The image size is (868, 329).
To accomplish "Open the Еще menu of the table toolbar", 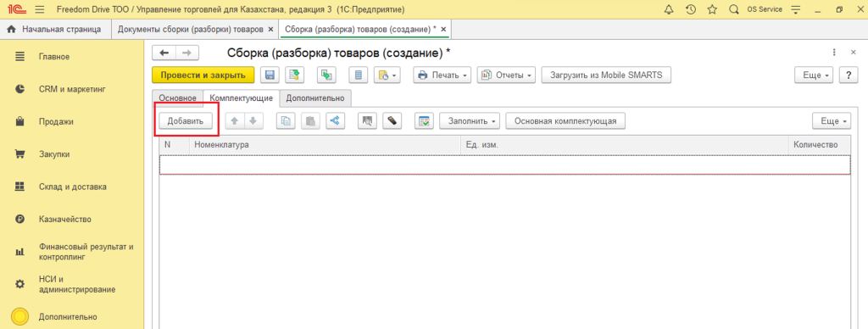I will pos(832,120).
